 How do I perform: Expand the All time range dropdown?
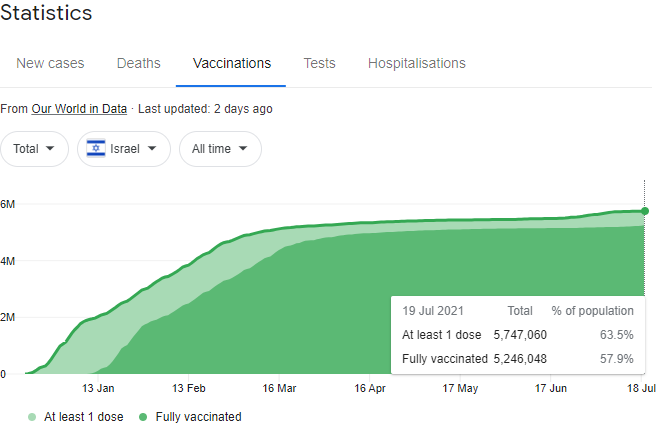(220, 149)
